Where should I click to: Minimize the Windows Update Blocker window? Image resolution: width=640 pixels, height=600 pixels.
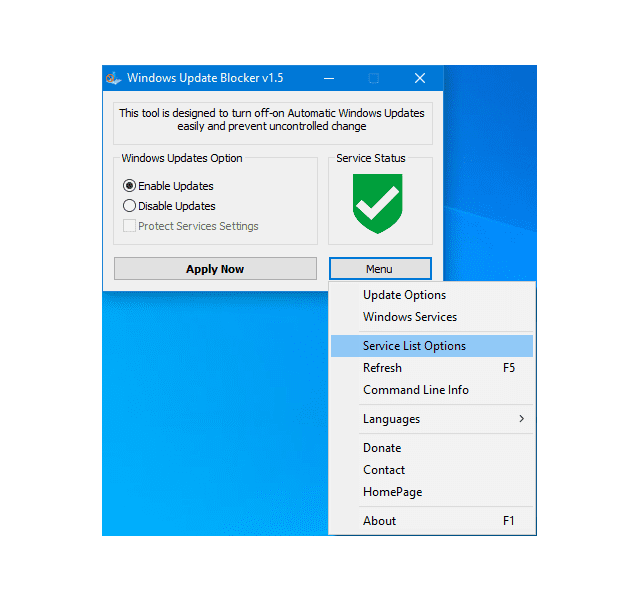329,78
